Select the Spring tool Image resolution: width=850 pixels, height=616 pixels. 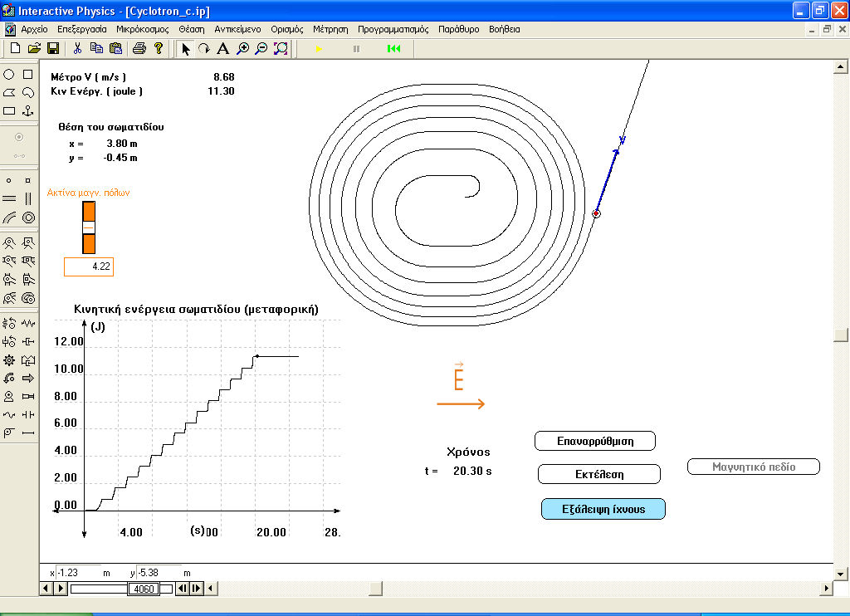[27, 324]
